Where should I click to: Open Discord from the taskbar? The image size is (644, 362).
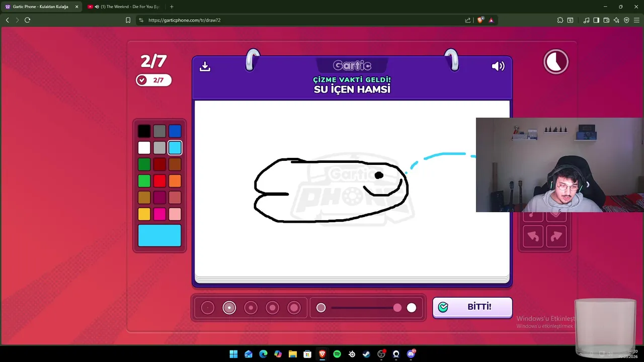click(411, 354)
